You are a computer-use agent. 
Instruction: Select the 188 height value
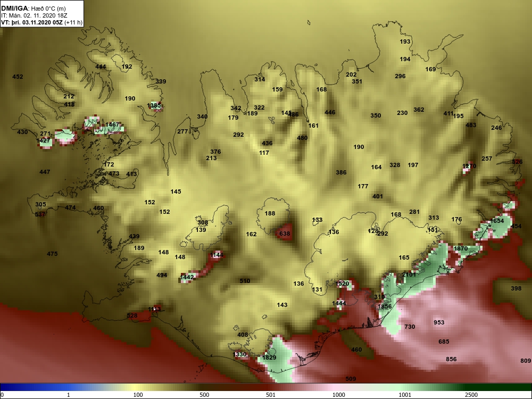[x=270, y=213]
